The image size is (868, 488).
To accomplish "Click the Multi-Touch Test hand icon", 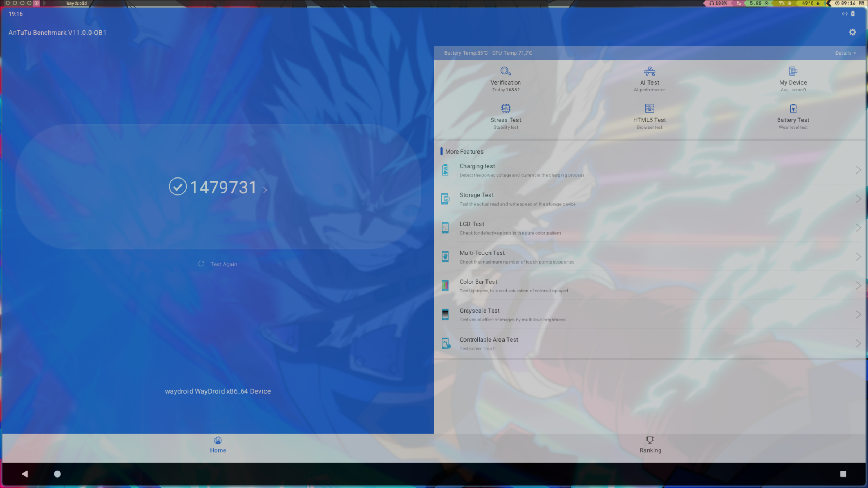I will (445, 257).
